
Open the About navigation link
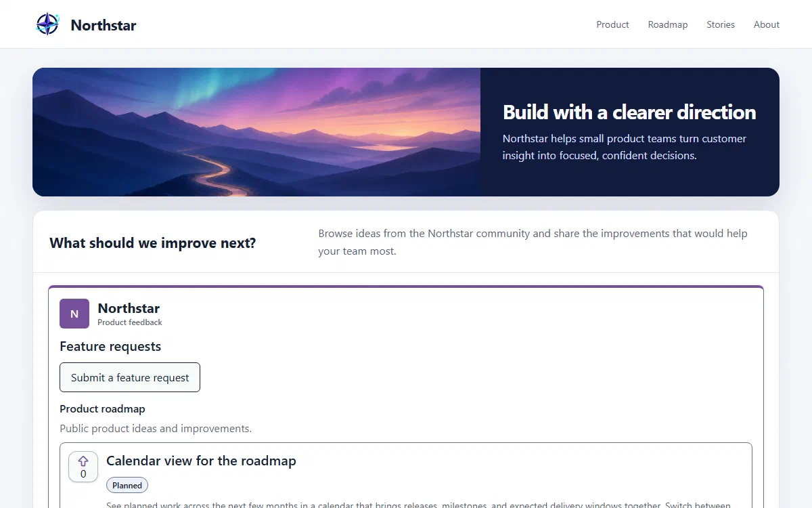pyautogui.click(x=767, y=24)
